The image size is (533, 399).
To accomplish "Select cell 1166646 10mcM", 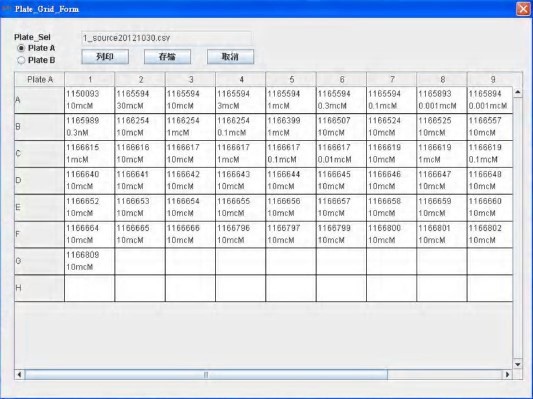I will point(392,180).
